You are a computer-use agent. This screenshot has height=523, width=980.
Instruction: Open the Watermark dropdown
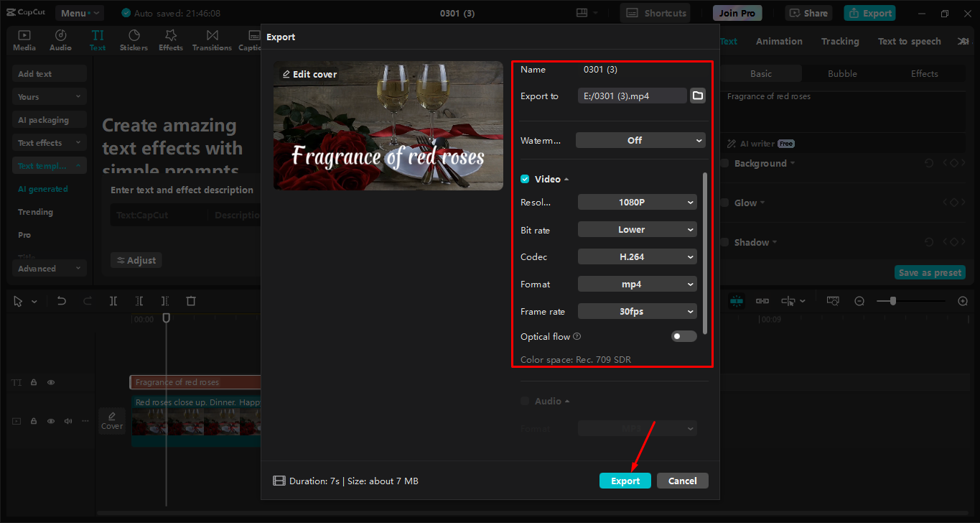pos(640,140)
